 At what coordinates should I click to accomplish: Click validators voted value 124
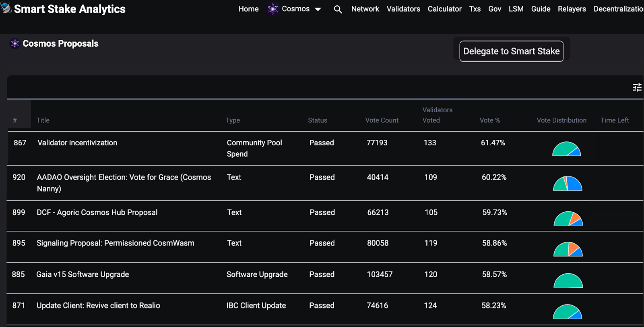tap(430, 305)
